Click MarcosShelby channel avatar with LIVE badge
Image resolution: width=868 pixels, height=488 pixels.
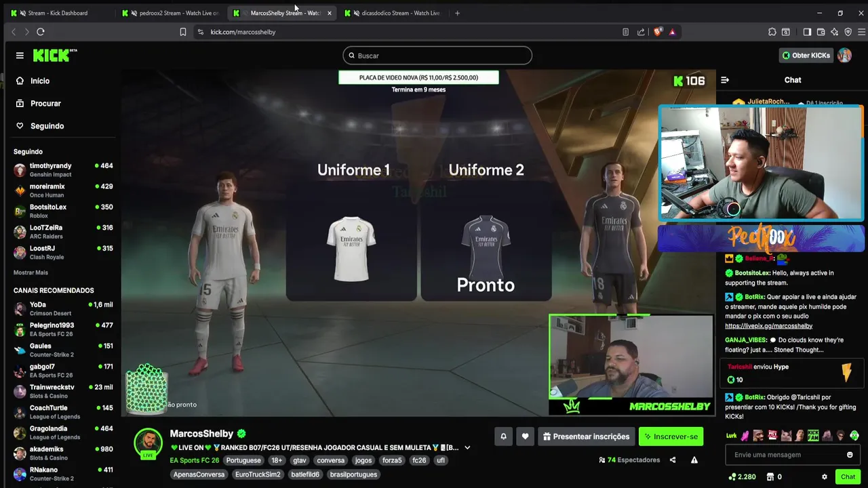[148, 444]
